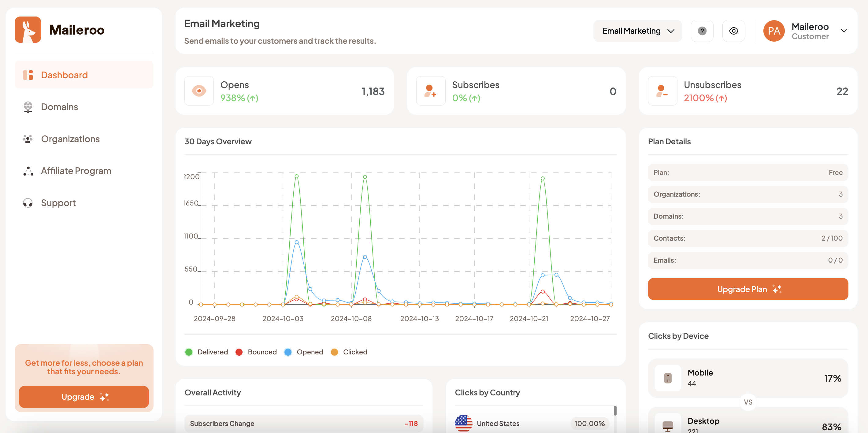The image size is (868, 433).
Task: Toggle the eye visibility icon in header
Action: pyautogui.click(x=733, y=31)
